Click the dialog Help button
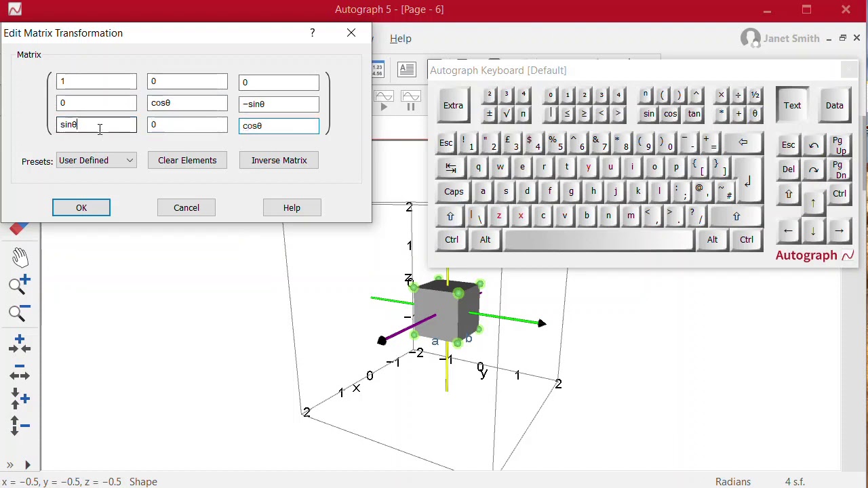 tap(292, 208)
